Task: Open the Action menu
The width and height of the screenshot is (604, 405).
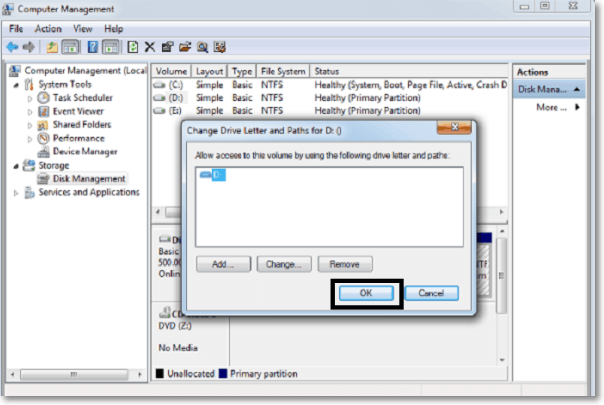Action: click(x=48, y=29)
